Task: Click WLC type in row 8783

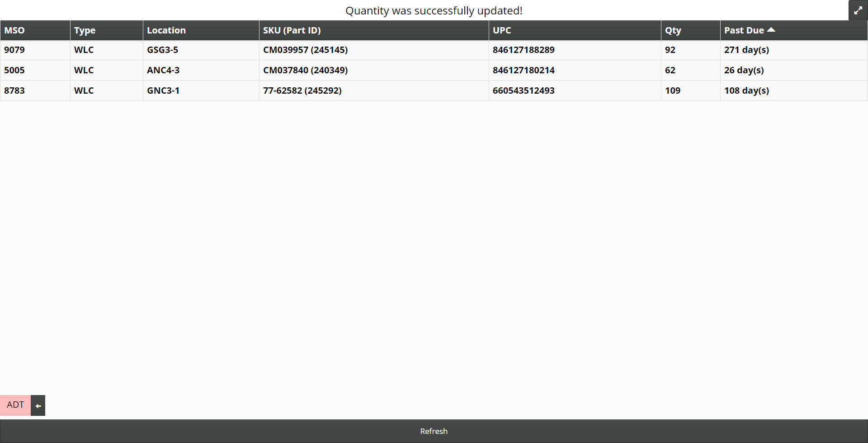Action: click(x=107, y=91)
